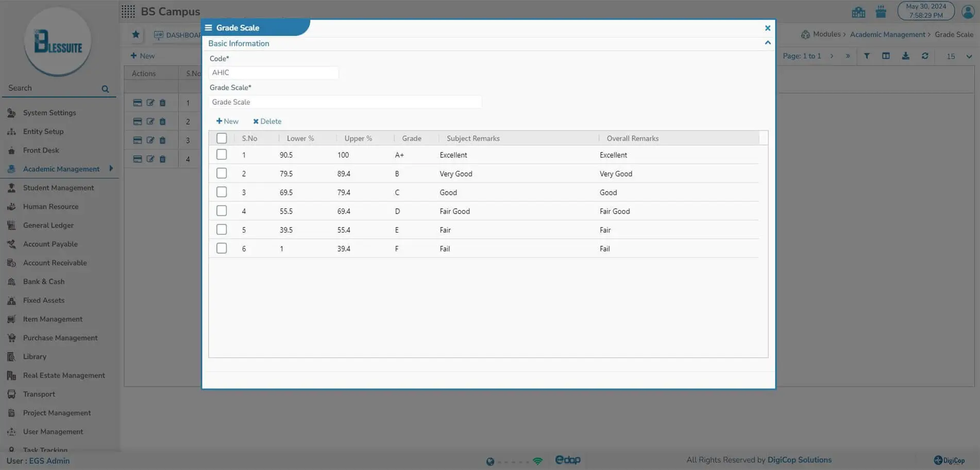
Task: Check the box for grade A+ row
Action: 222,154
